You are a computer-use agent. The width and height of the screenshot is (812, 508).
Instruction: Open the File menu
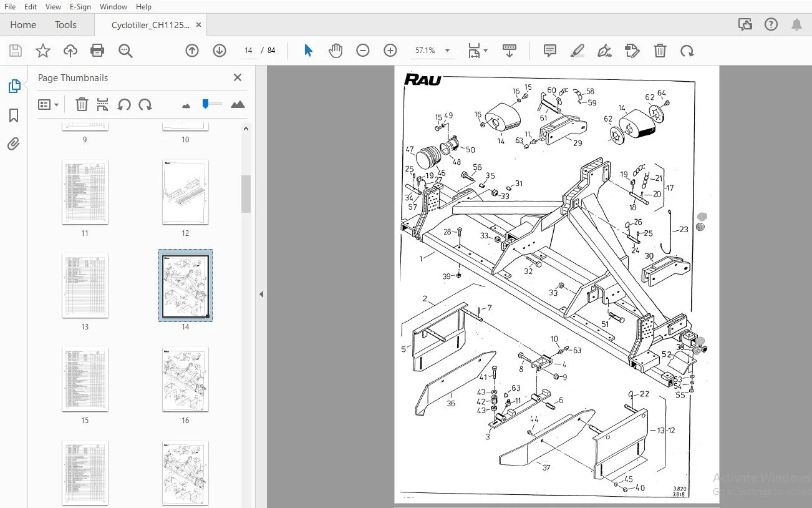pos(10,6)
